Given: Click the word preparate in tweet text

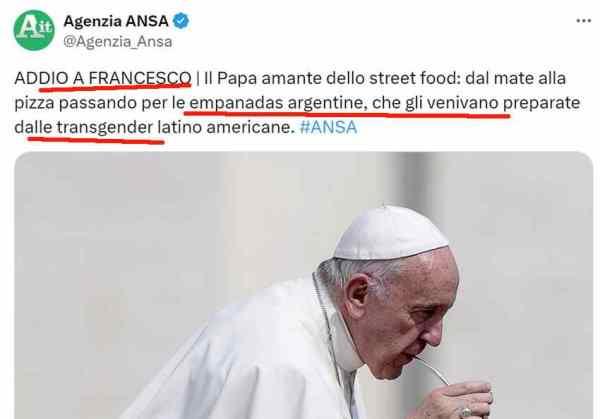Looking at the screenshot, I should (x=541, y=103).
